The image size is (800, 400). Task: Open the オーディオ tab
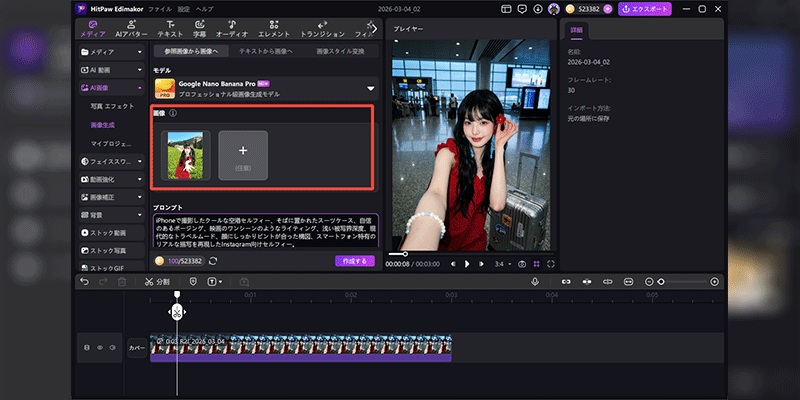coord(232,29)
